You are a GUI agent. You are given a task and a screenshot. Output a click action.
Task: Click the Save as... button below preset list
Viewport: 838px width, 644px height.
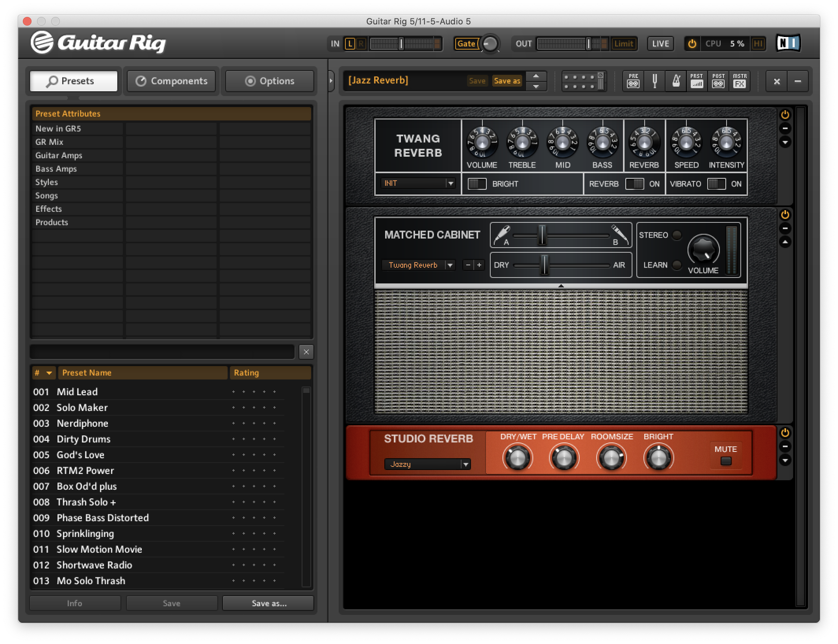[268, 603]
